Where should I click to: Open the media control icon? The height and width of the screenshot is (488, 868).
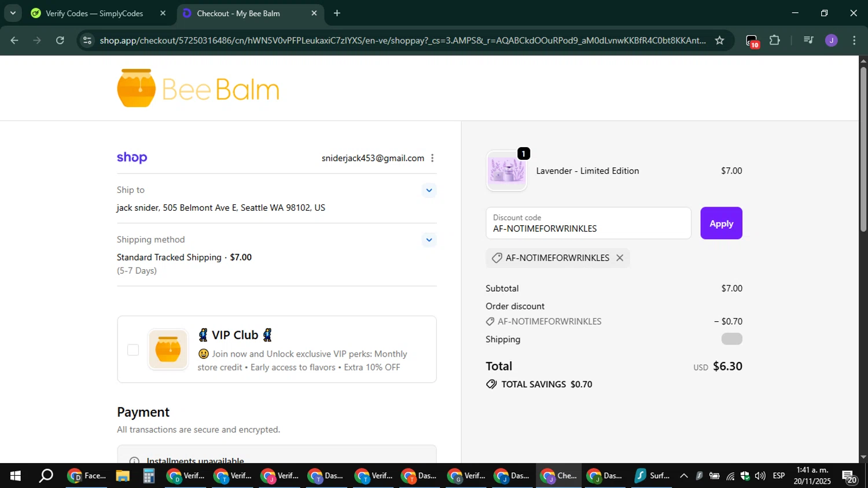pos(808,41)
